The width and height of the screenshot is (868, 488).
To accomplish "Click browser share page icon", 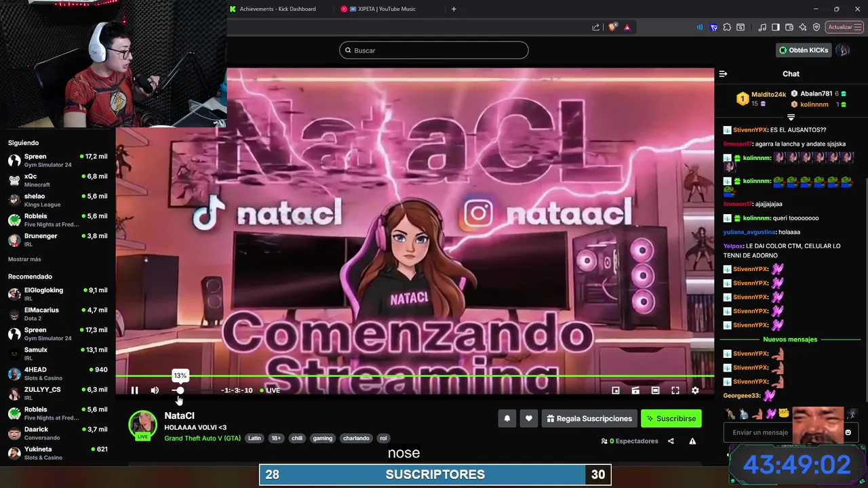I will (595, 27).
